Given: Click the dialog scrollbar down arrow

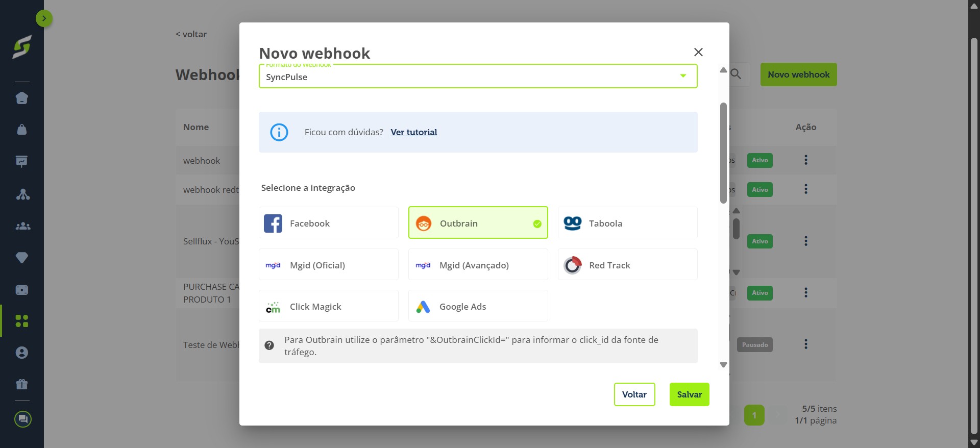Looking at the screenshot, I should coord(723,365).
